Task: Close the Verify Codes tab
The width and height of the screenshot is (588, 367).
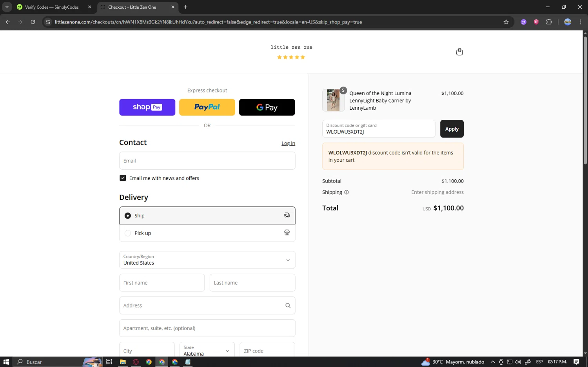Action: (x=89, y=7)
